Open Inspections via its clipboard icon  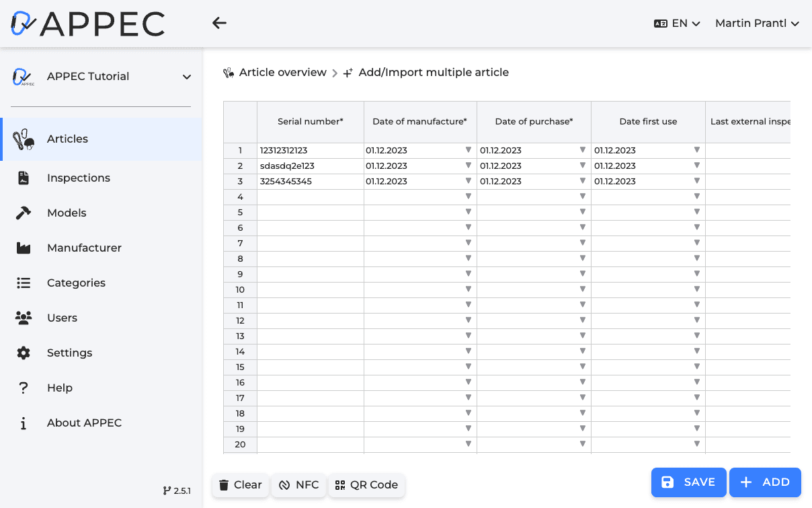[x=22, y=178]
